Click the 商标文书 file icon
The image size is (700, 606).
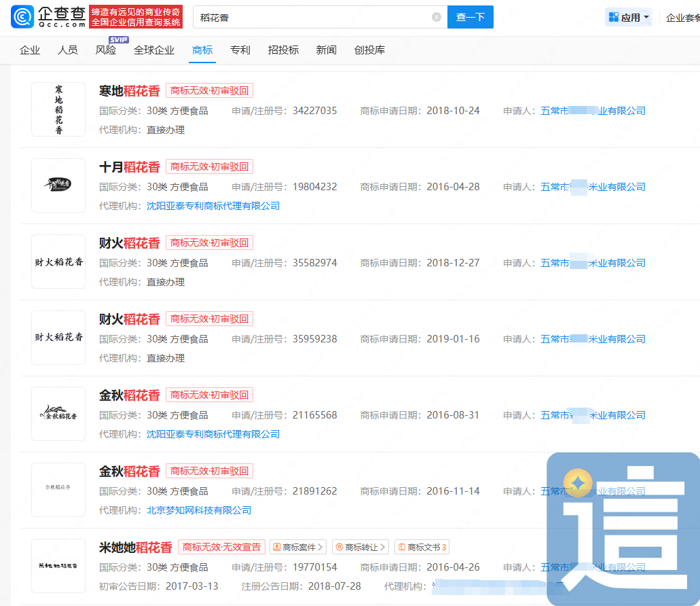tap(402, 547)
